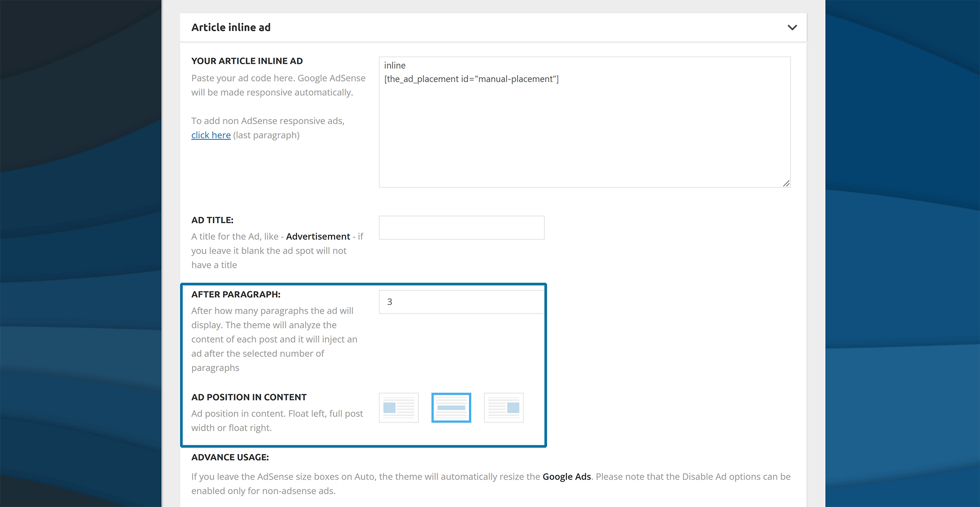980x507 pixels.
Task: Click the "Article inline ad" header title
Action: (x=231, y=27)
